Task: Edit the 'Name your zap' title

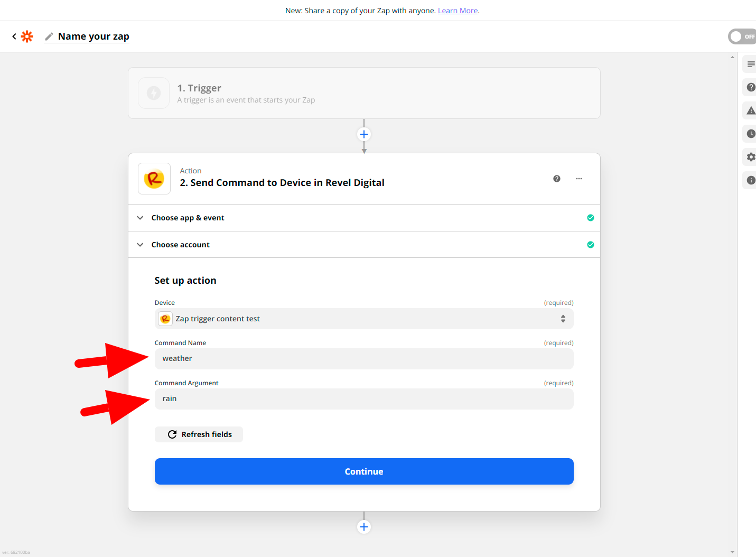Action: coord(94,36)
